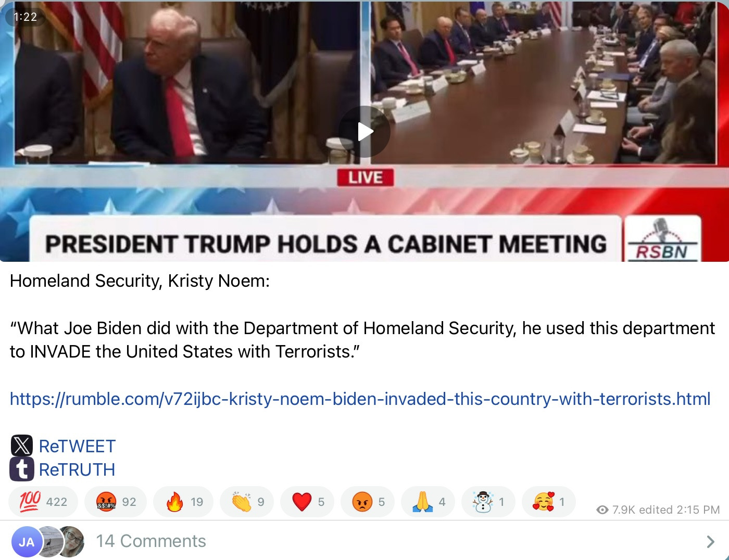729x560 pixels.
Task: Click the JA commenter avatar
Action: [26, 542]
